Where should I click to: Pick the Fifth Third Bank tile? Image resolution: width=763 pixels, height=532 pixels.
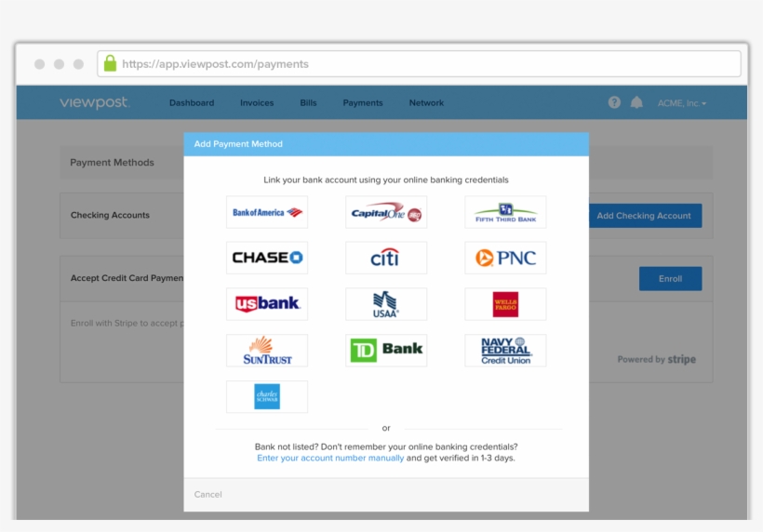coord(505,212)
